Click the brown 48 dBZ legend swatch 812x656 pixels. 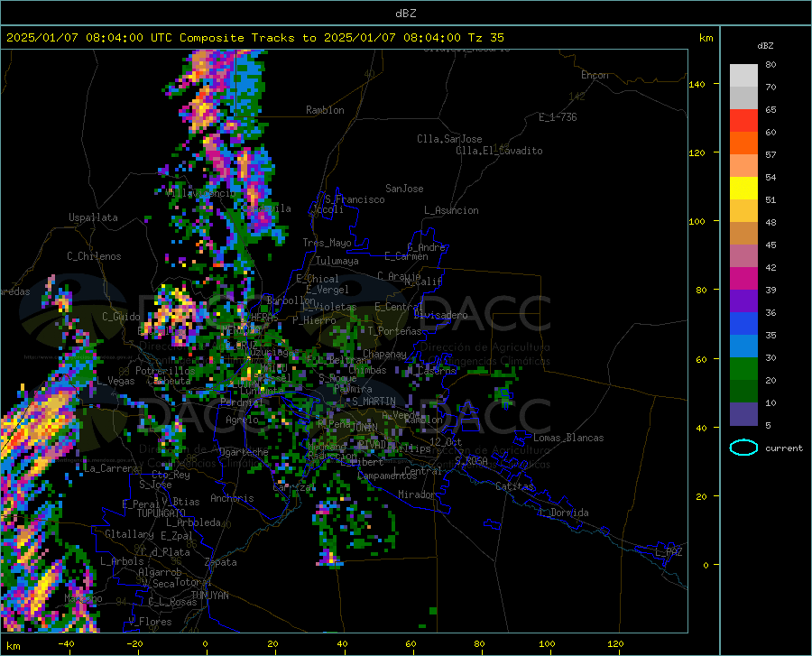[743, 233]
